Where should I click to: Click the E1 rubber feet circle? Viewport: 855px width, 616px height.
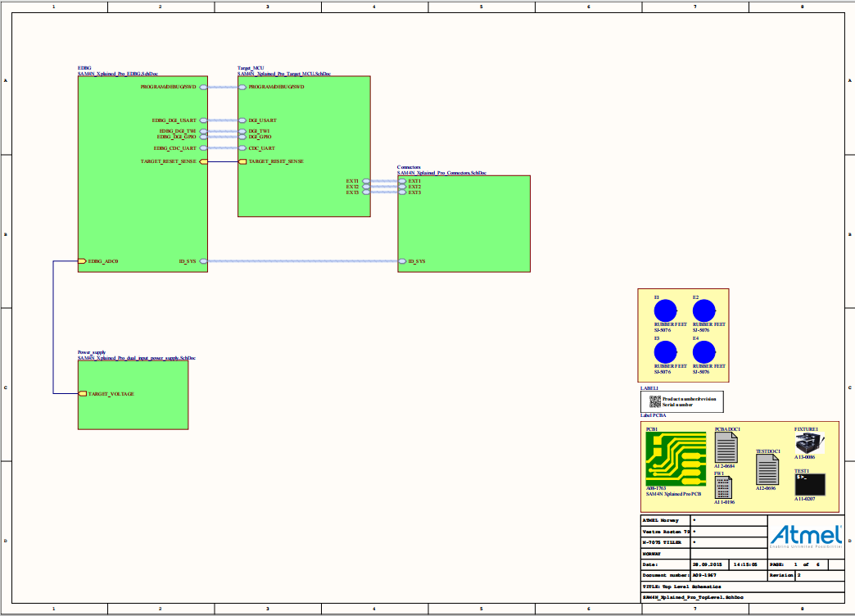click(x=665, y=311)
